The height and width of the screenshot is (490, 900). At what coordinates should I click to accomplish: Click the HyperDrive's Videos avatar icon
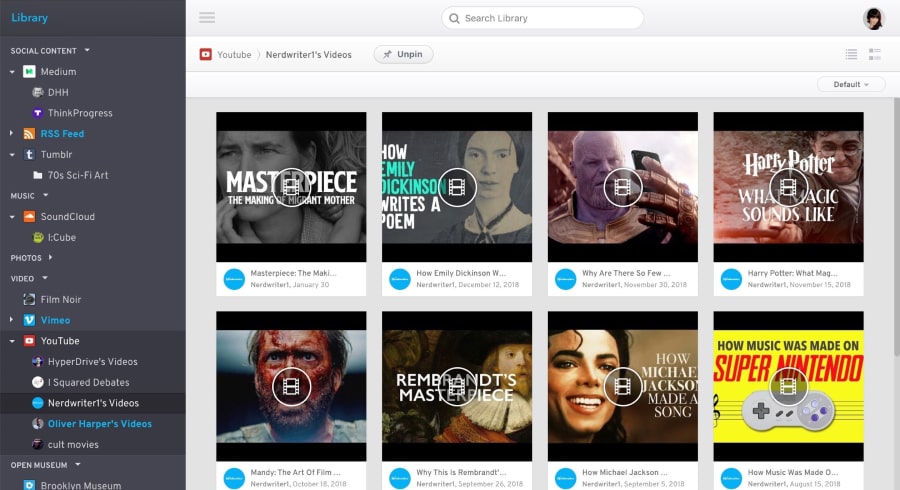point(38,361)
